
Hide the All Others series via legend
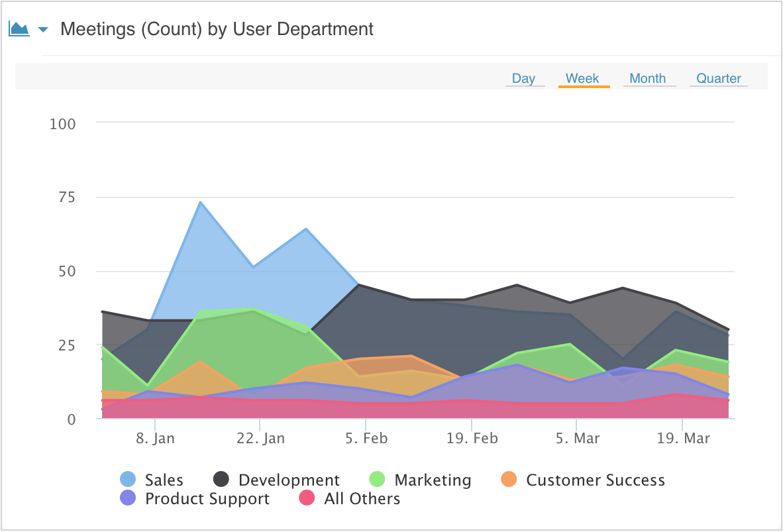click(350, 498)
